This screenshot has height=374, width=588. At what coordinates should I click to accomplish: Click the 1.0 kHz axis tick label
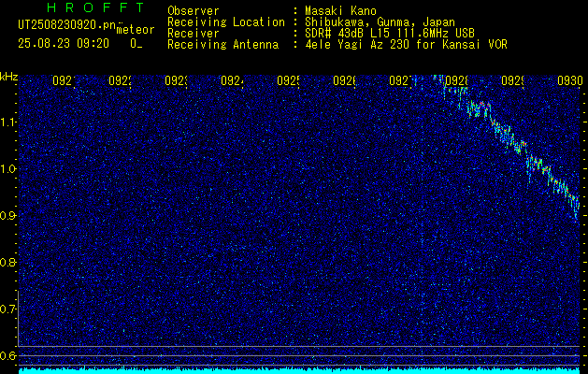pos(7,169)
